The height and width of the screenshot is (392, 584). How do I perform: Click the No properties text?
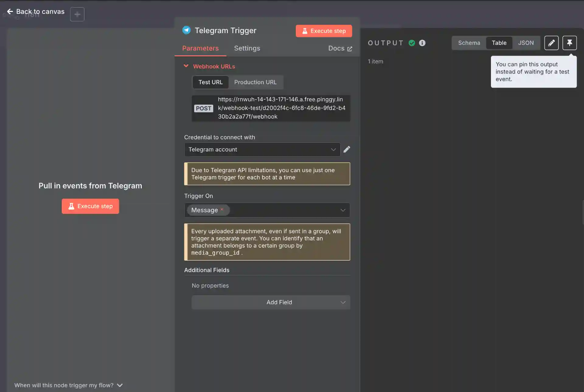tap(210, 286)
